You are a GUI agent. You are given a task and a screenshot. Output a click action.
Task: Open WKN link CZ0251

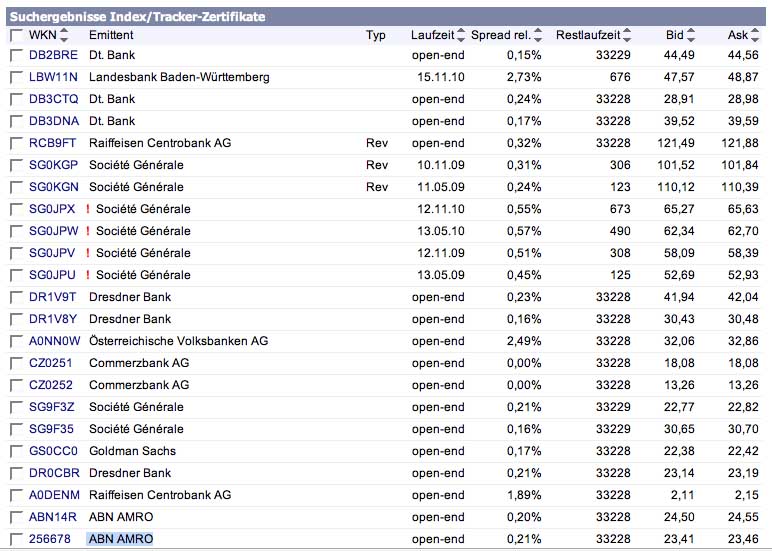pos(52,363)
